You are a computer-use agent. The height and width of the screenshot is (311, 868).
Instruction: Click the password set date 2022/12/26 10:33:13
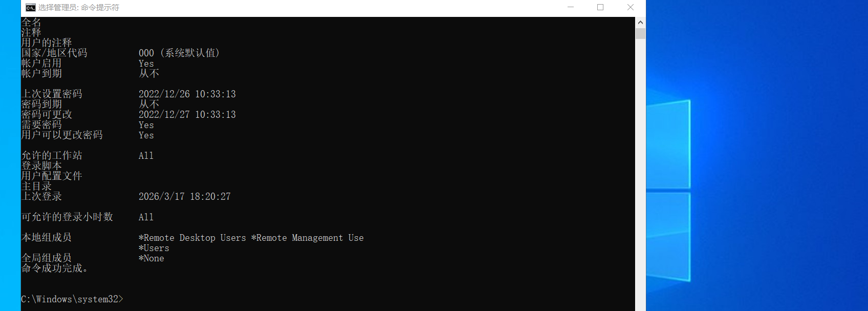tap(187, 94)
